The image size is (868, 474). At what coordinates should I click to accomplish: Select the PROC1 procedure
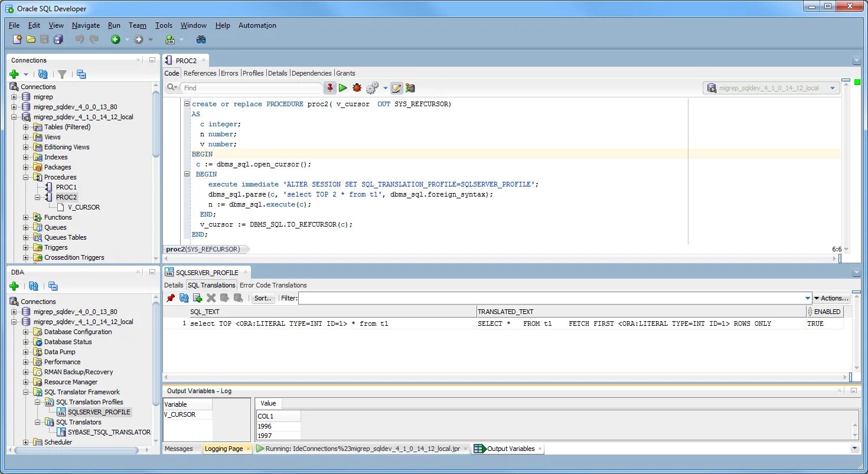66,187
